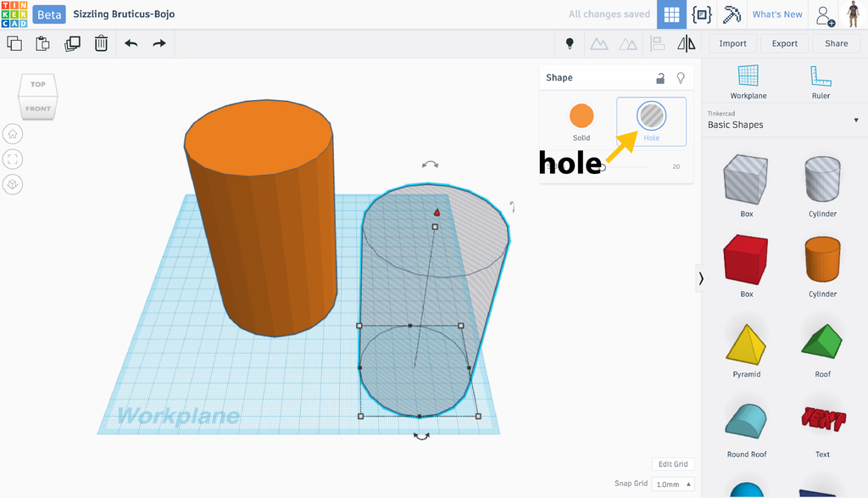Collapse the shapes panel with the chevron
This screenshot has height=498, width=868.
pyautogui.click(x=701, y=278)
